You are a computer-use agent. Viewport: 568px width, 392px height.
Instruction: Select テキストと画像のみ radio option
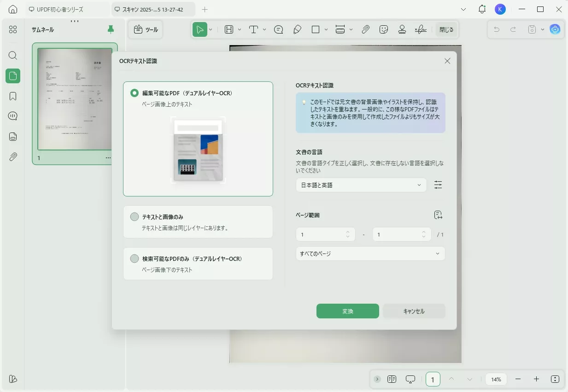pyautogui.click(x=135, y=217)
